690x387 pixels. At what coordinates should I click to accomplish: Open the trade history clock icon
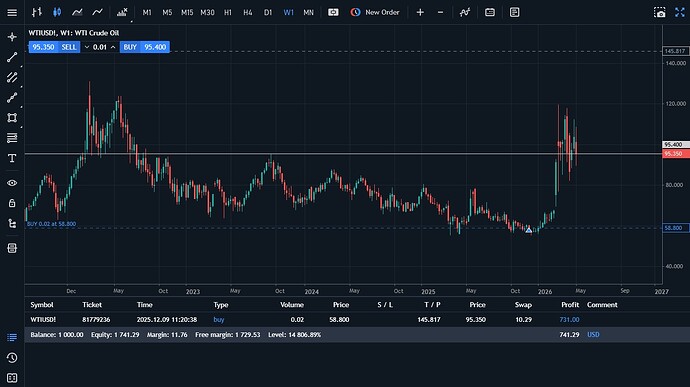[12, 358]
